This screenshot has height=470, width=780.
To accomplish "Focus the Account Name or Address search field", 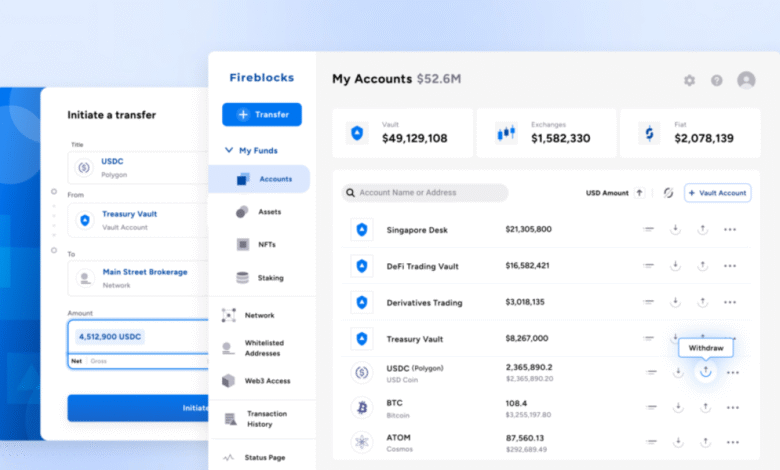I will tap(425, 192).
